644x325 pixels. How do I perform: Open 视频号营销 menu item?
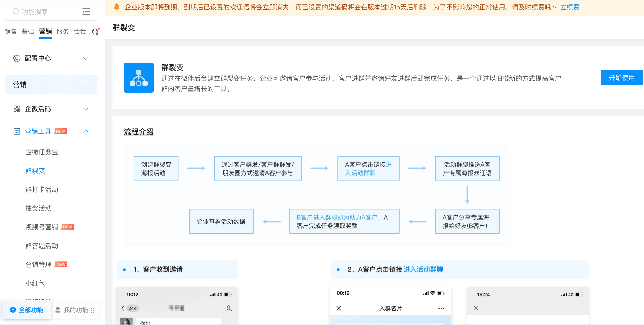(41, 227)
